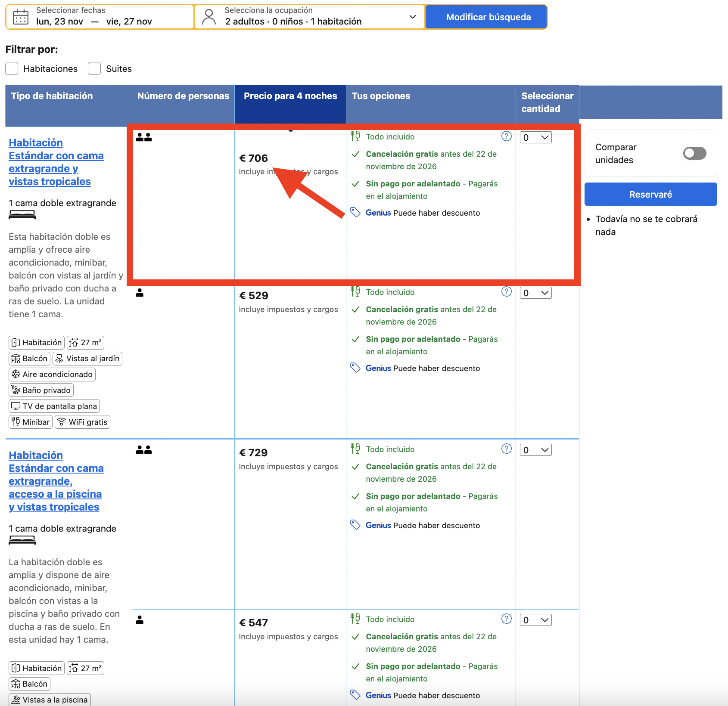Click help icon in the €529 row
Image resolution: width=728 pixels, height=706 pixels.
(x=507, y=292)
